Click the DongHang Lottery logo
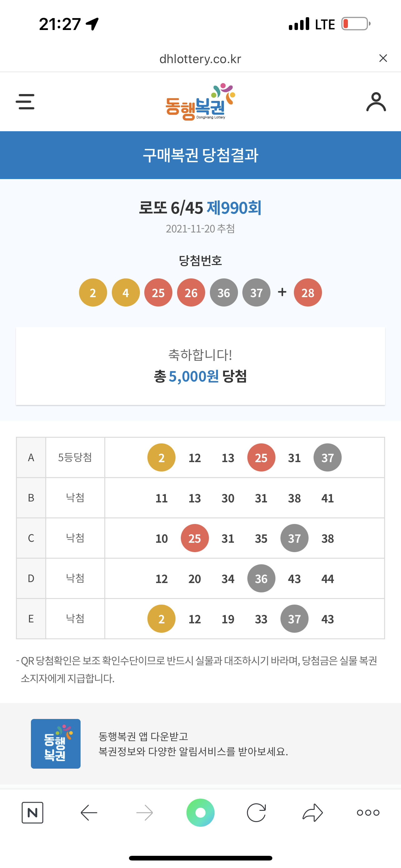 coord(200,102)
